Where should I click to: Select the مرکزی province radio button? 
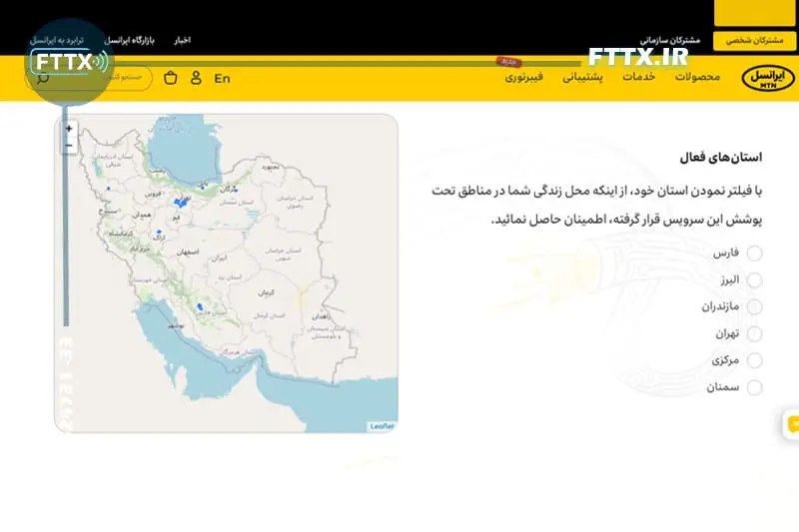pyautogui.click(x=754, y=360)
